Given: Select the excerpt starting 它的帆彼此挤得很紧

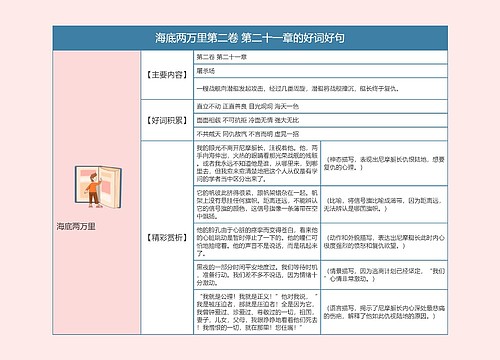Looking at the screenshot, I should 257,205.
